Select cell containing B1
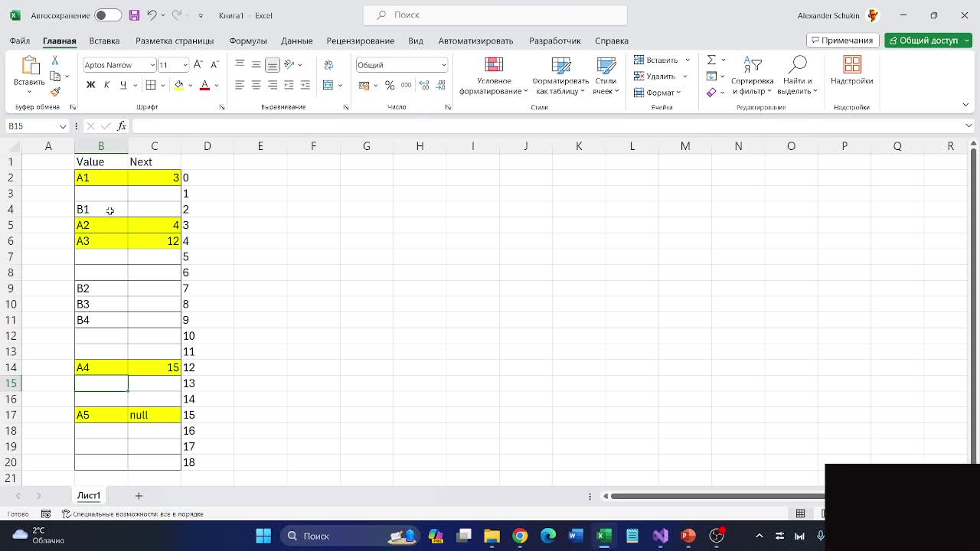The height and width of the screenshot is (551, 980). 101,209
